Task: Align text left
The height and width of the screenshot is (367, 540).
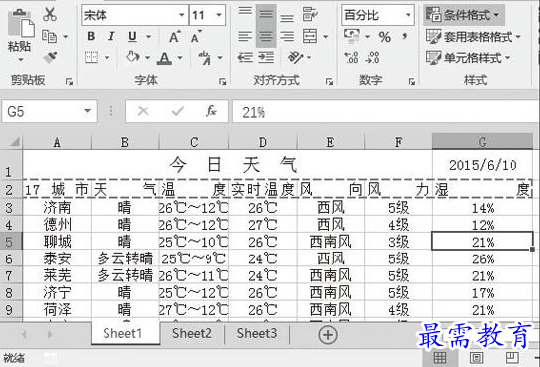Action: [x=245, y=36]
